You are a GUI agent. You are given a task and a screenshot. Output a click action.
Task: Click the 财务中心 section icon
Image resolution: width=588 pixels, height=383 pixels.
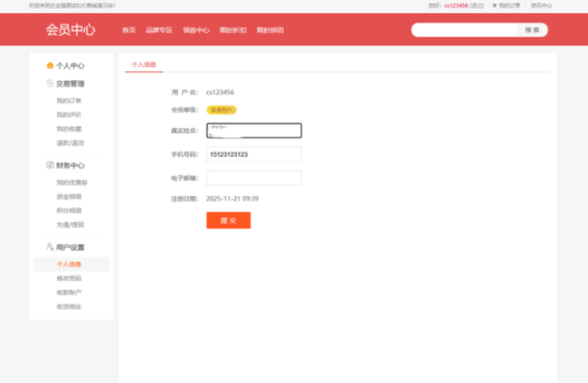point(50,165)
